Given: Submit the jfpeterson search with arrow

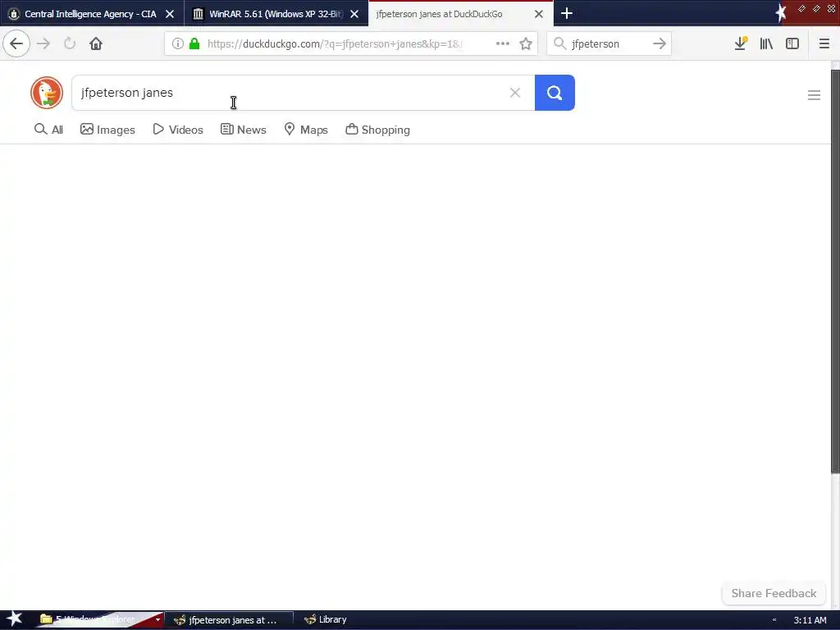Looking at the screenshot, I should coord(660,43).
